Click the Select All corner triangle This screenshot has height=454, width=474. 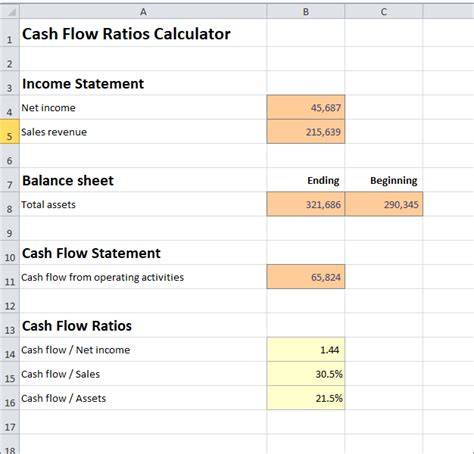pos(10,12)
